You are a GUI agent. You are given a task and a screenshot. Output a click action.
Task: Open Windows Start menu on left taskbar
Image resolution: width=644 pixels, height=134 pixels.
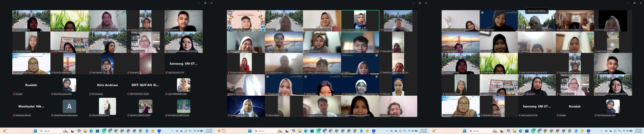click(x=35, y=131)
